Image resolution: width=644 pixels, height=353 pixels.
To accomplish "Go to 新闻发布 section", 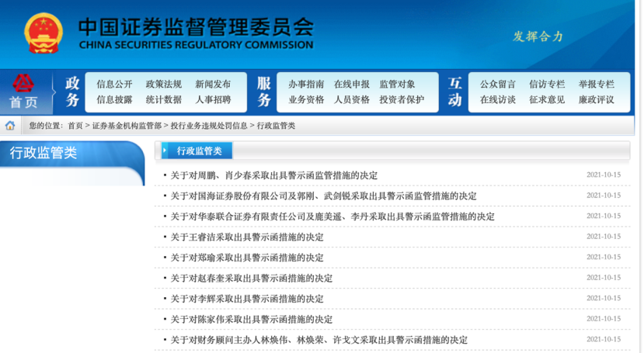I will [212, 84].
